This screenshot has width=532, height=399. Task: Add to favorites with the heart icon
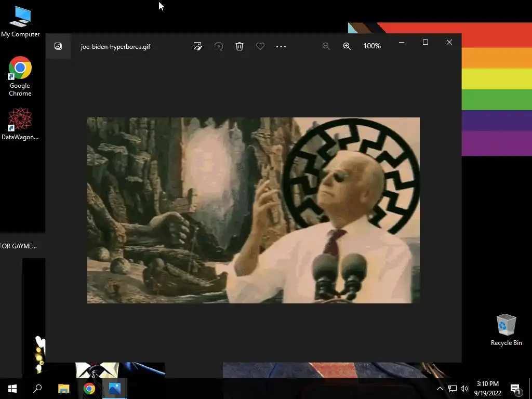tap(260, 46)
